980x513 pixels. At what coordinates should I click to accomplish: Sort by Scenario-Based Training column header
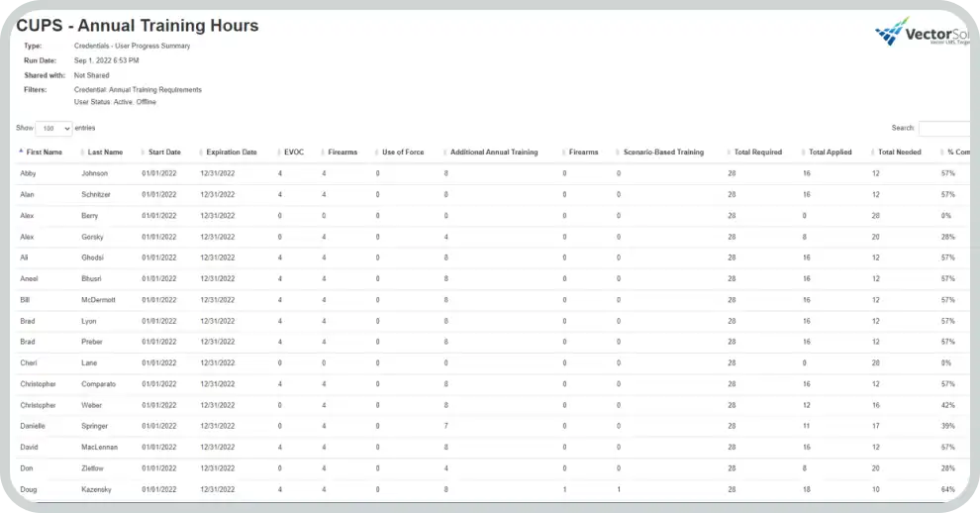[663, 153]
